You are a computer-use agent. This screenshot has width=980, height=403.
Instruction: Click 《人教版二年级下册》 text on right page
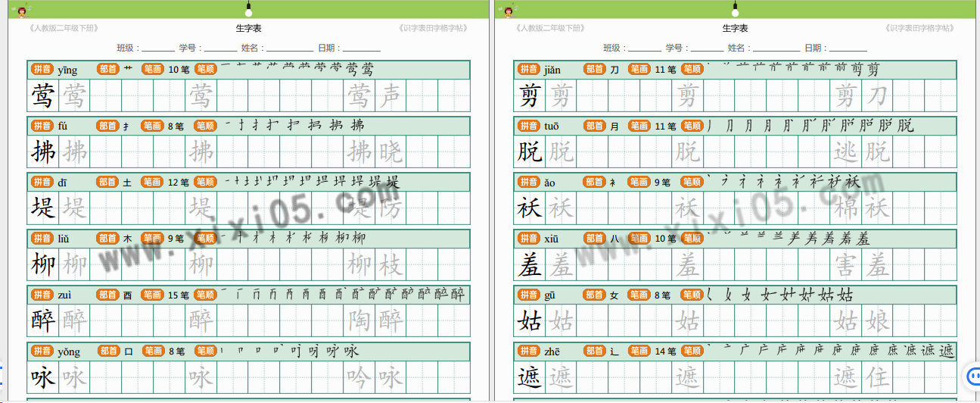point(549,28)
